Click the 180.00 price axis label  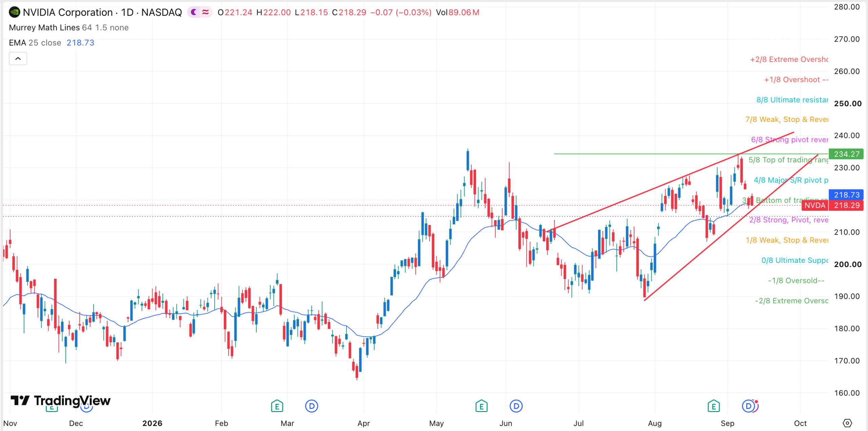pos(847,329)
